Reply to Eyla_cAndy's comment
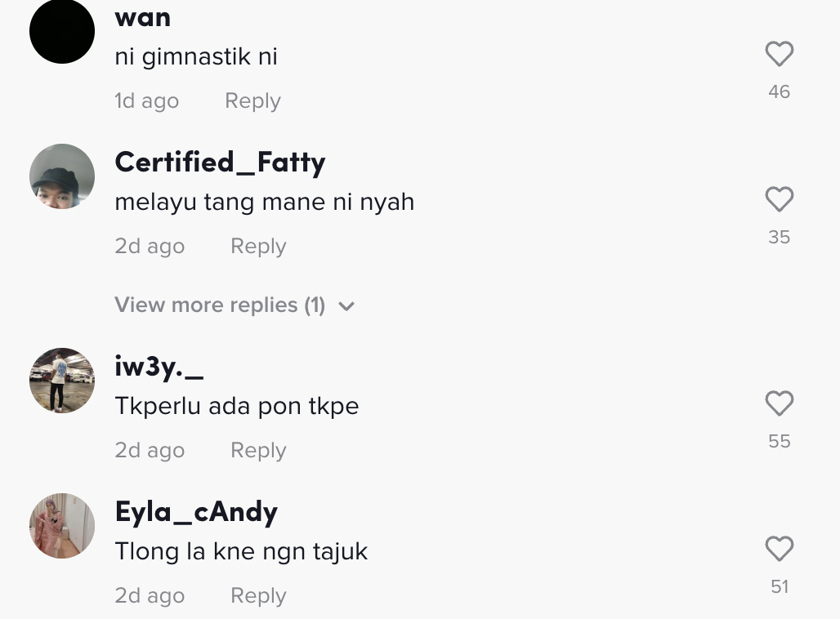Viewport: 840px width, 619px height. (x=258, y=596)
